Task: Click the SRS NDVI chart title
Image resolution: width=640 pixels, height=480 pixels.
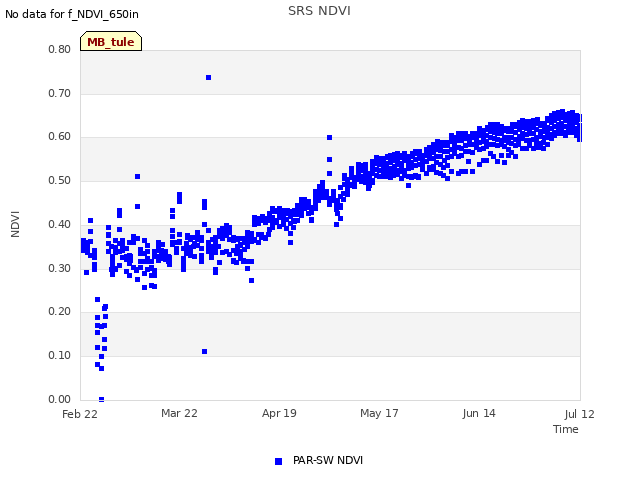Action: [319, 11]
